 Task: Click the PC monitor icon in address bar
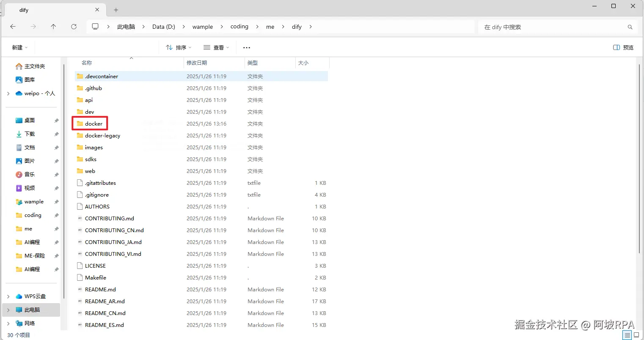95,27
